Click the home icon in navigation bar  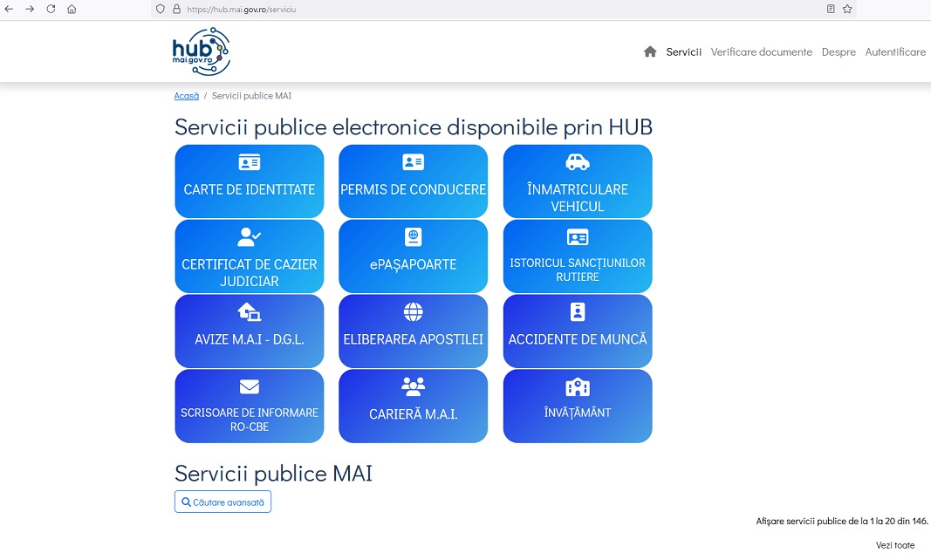click(x=649, y=52)
